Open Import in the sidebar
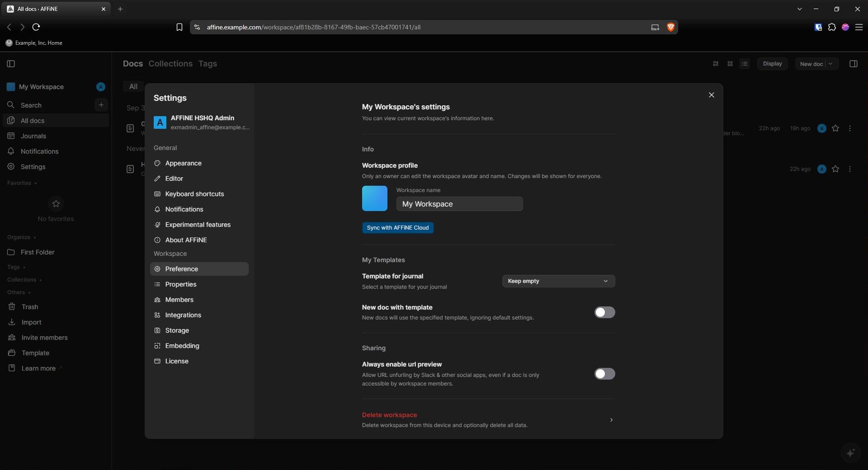Screen dimensions: 868x470 click(56, 322)
